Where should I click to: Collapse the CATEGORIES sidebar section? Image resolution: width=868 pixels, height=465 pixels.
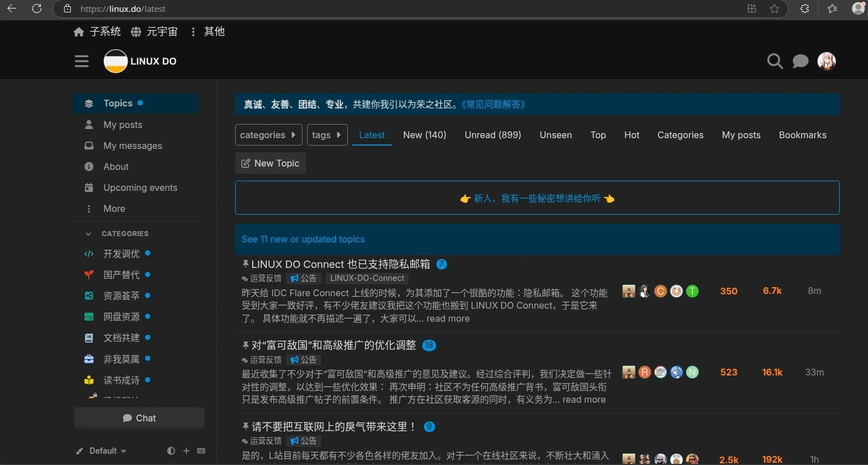click(x=88, y=233)
